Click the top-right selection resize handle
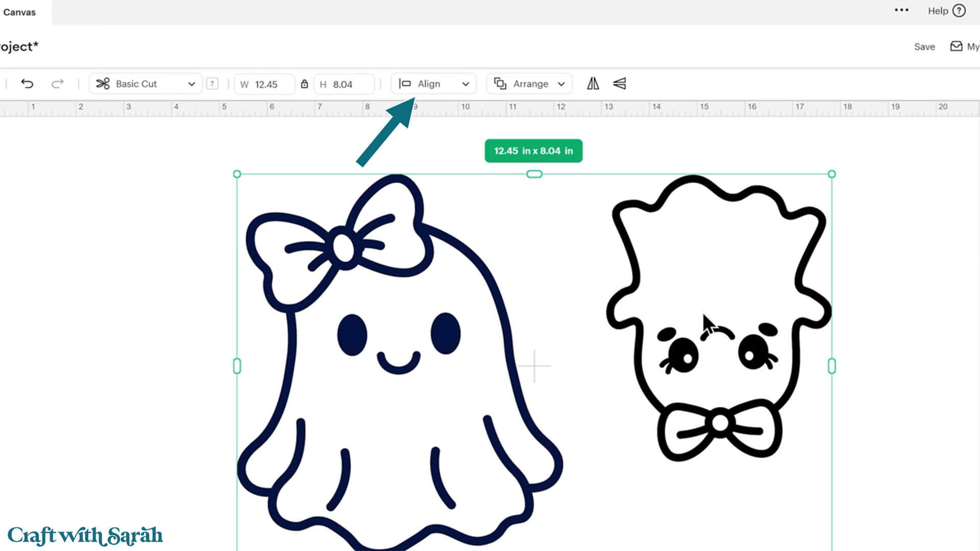 [831, 174]
